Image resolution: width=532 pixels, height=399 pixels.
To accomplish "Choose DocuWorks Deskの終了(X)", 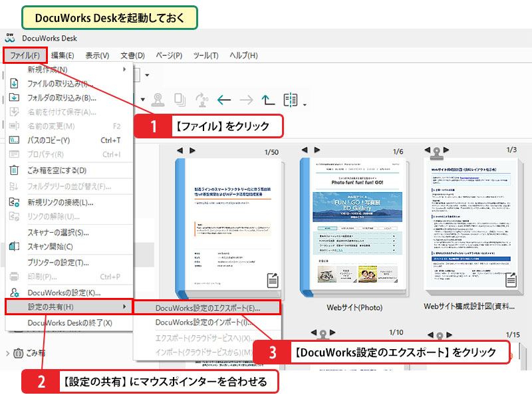I will click(69, 323).
